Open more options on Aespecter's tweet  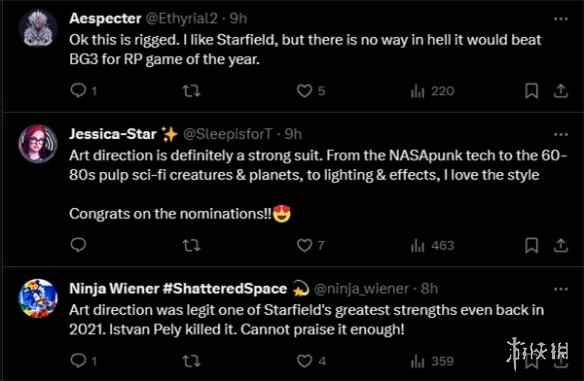click(x=561, y=19)
